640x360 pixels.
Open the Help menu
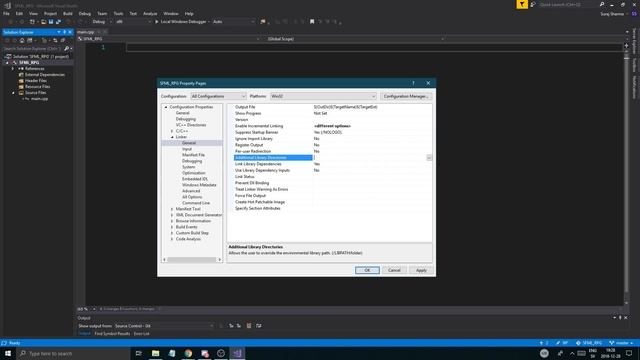(x=189, y=13)
